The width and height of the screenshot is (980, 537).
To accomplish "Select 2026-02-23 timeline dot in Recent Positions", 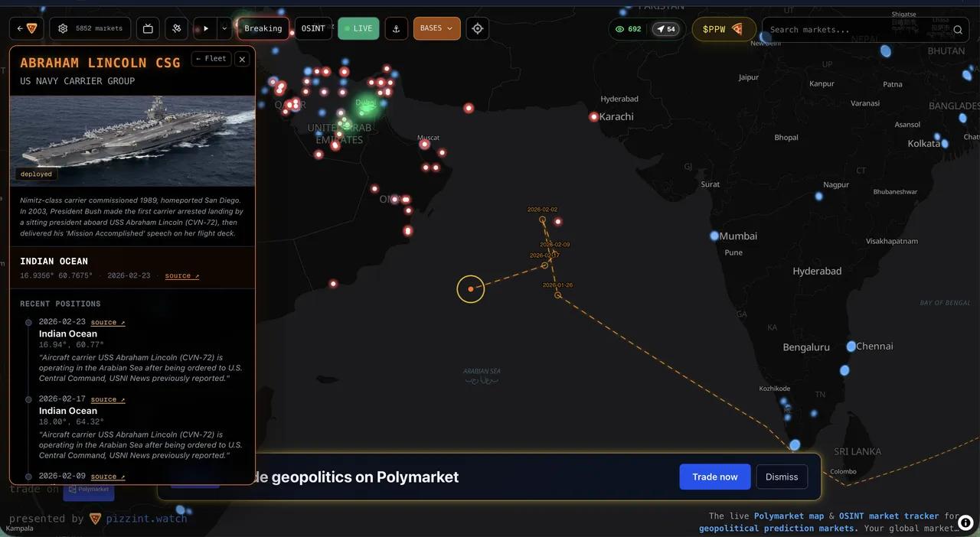I will point(28,322).
